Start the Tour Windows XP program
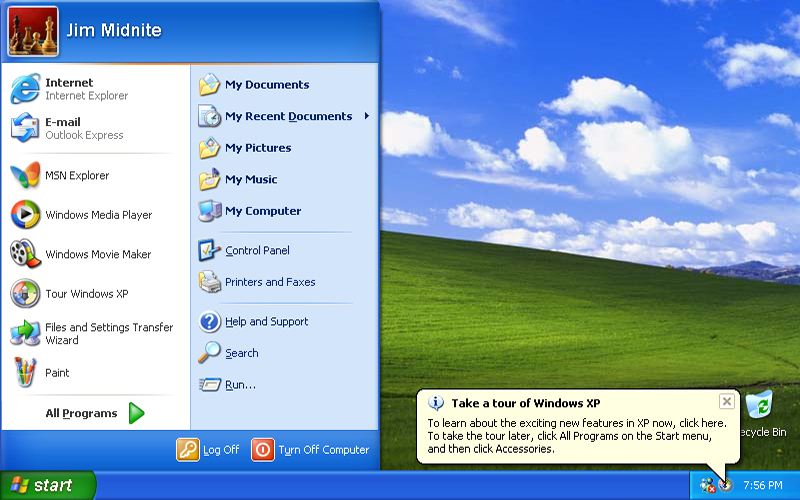The image size is (800, 500). 86,294
